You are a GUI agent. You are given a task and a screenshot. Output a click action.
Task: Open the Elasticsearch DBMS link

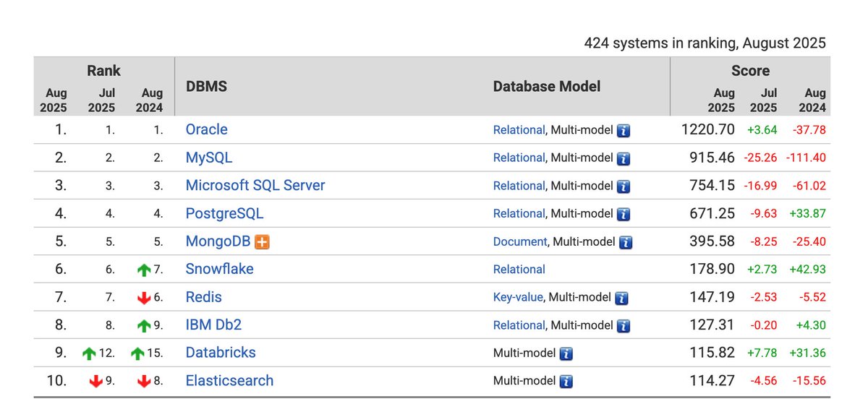point(229,381)
